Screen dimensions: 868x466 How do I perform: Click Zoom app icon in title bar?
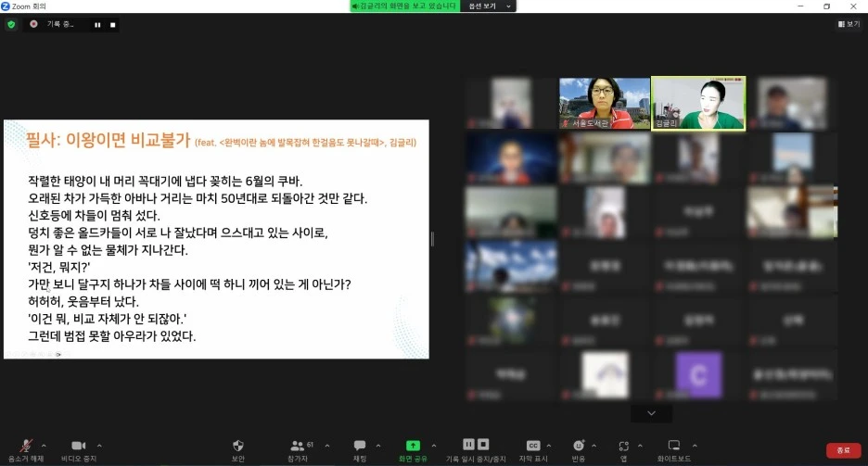point(6,6)
